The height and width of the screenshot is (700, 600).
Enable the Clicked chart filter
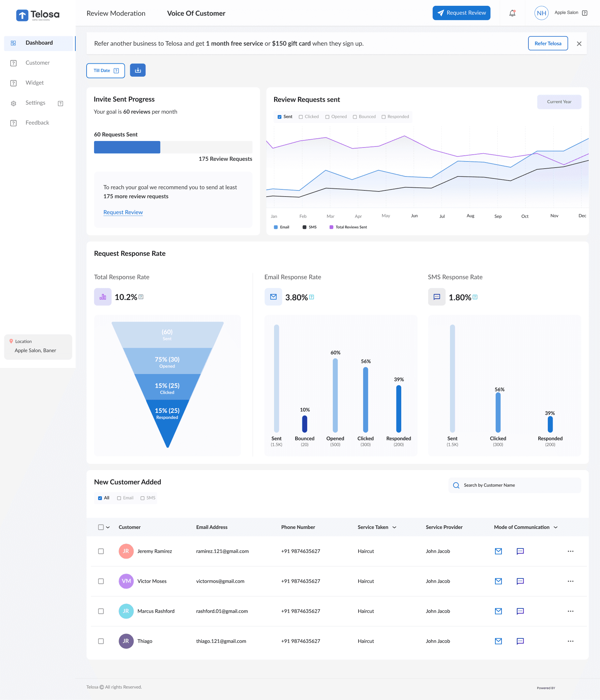tap(301, 117)
